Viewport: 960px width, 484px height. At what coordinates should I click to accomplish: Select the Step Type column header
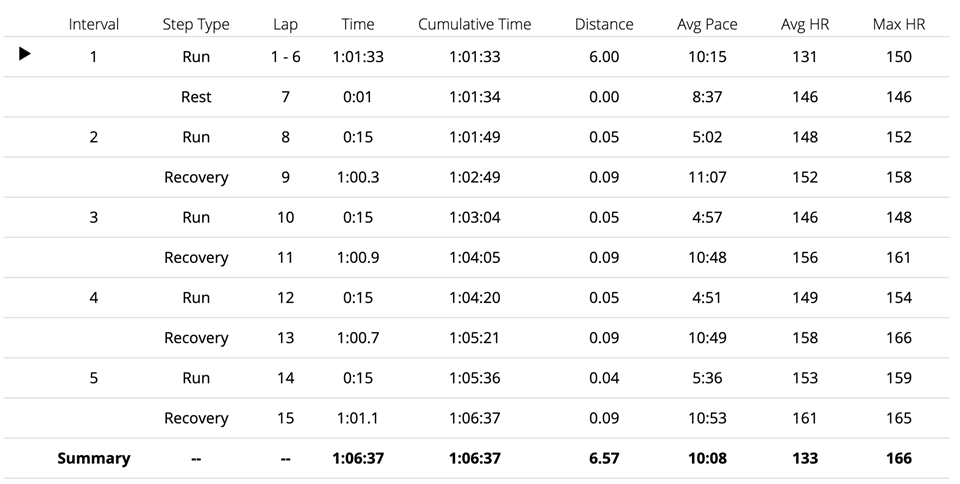point(196,24)
